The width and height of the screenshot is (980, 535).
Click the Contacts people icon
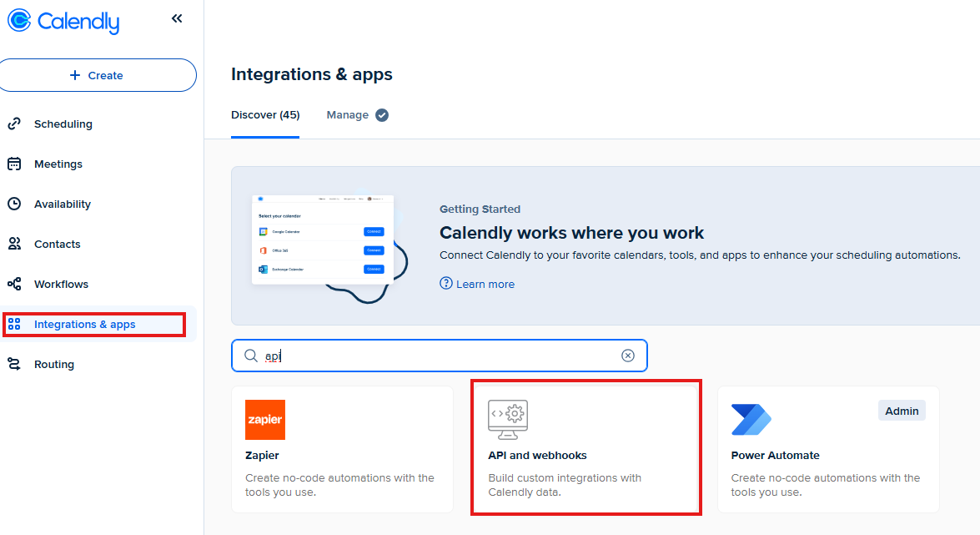tap(14, 244)
